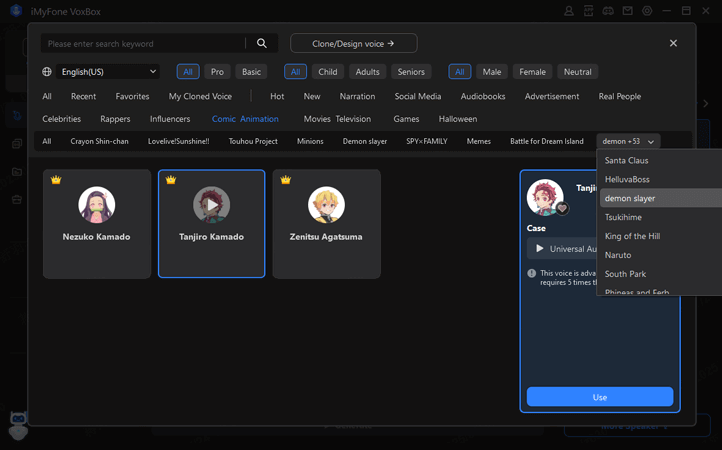Expand the demon +53 category dropdown
Image resolution: width=722 pixels, height=450 pixels.
click(628, 141)
